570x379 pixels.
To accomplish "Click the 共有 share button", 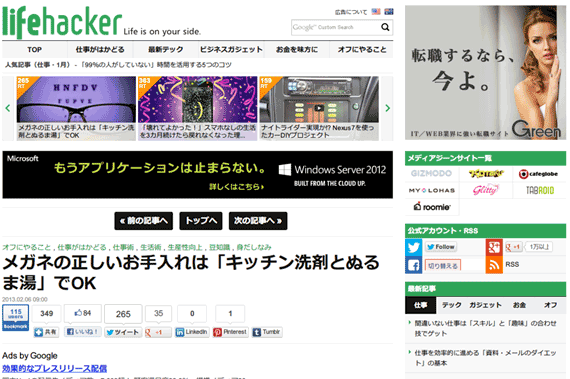I will click(x=46, y=332).
